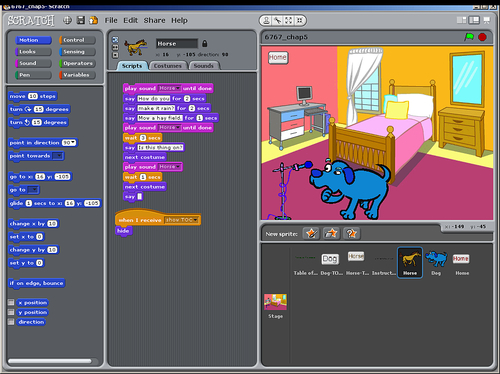
Task: Select the grow sprite tool
Action: tap(288, 21)
